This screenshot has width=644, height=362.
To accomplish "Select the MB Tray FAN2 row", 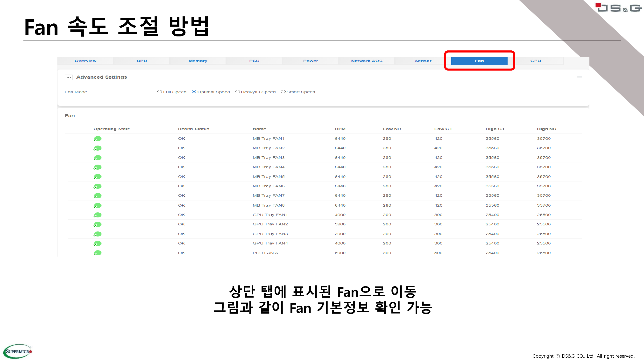I will [268, 148].
